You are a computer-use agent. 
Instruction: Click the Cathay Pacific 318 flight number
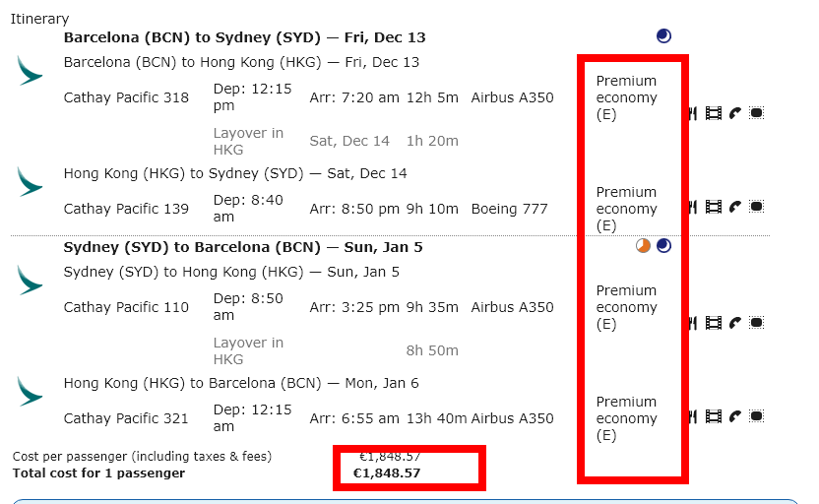point(126,97)
